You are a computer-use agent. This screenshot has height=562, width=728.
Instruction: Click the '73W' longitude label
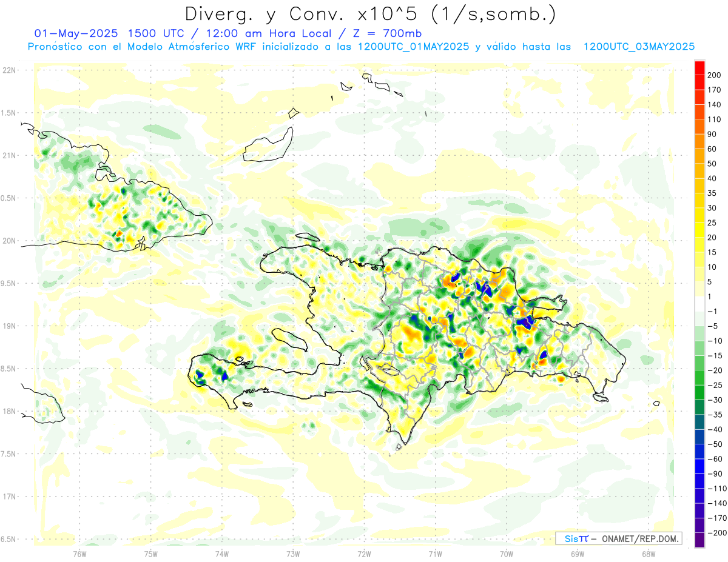click(x=293, y=554)
